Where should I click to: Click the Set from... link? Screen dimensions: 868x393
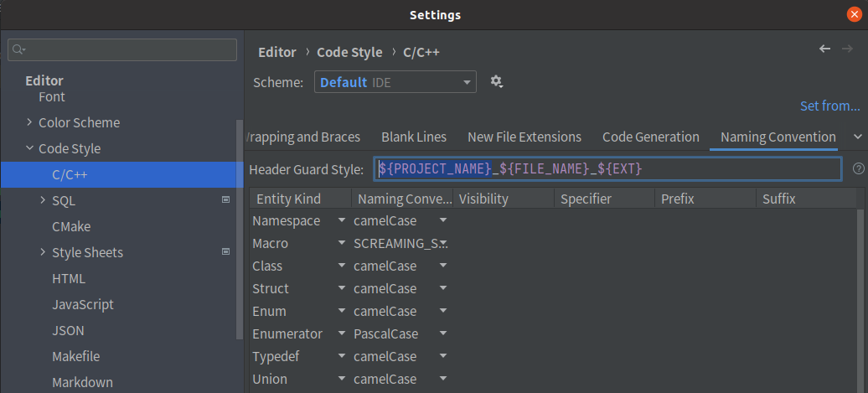pos(829,106)
